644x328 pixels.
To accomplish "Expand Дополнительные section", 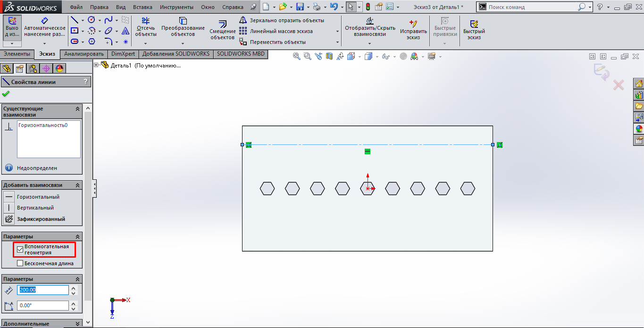I will pos(77,324).
